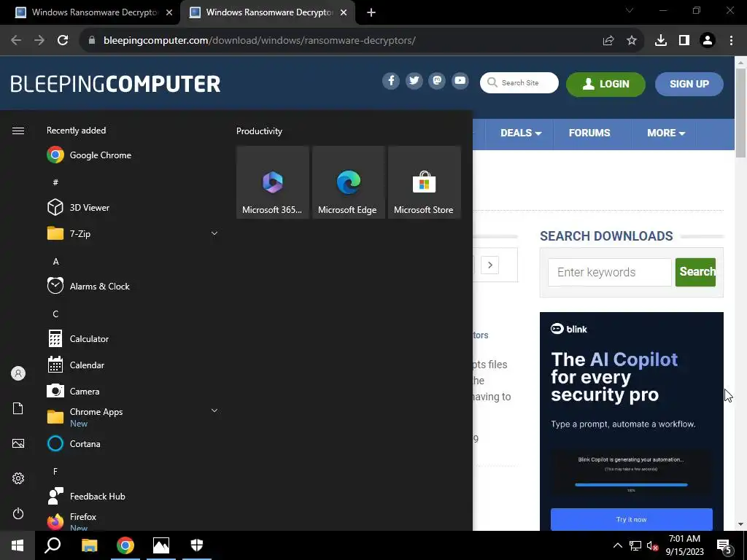747x560 pixels.
Task: Open Pictures from Start sidebar
Action: [18, 443]
